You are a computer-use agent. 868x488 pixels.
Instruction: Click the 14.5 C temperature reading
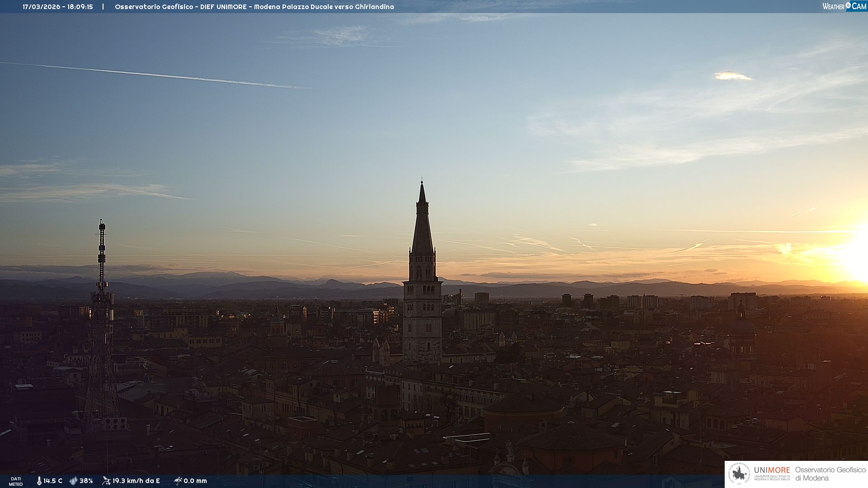[x=53, y=481]
